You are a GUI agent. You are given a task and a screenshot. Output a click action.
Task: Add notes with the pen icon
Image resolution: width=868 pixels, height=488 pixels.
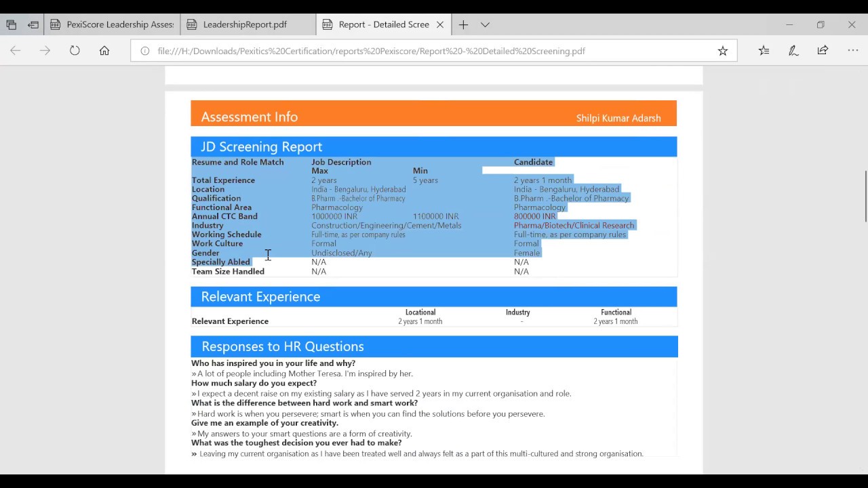793,51
